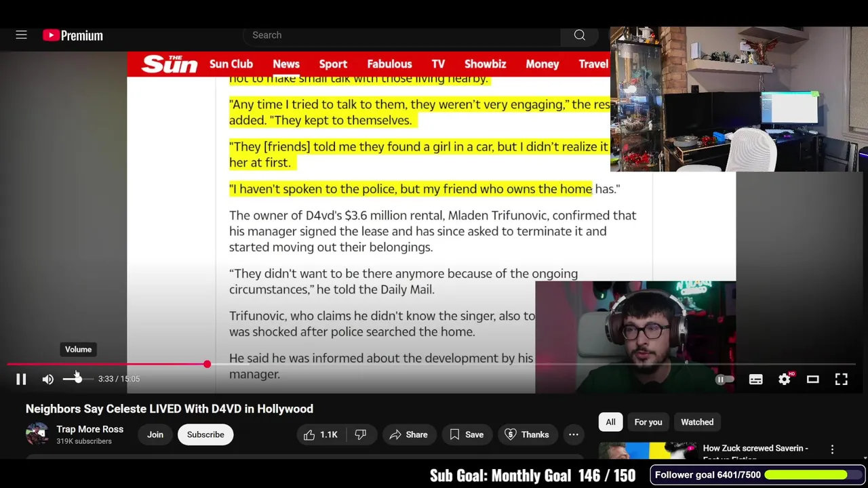Click the 319K subscribers text
Screen dimensions: 868x488
[x=84, y=441]
